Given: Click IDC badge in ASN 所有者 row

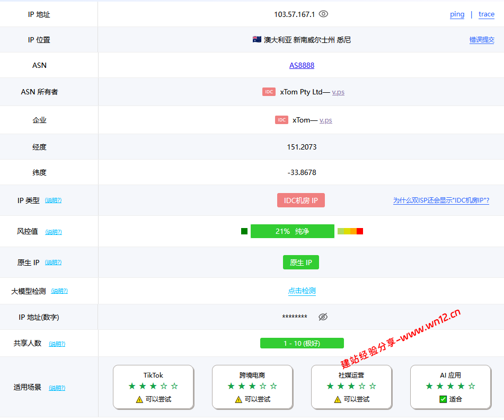Looking at the screenshot, I should click(269, 92).
